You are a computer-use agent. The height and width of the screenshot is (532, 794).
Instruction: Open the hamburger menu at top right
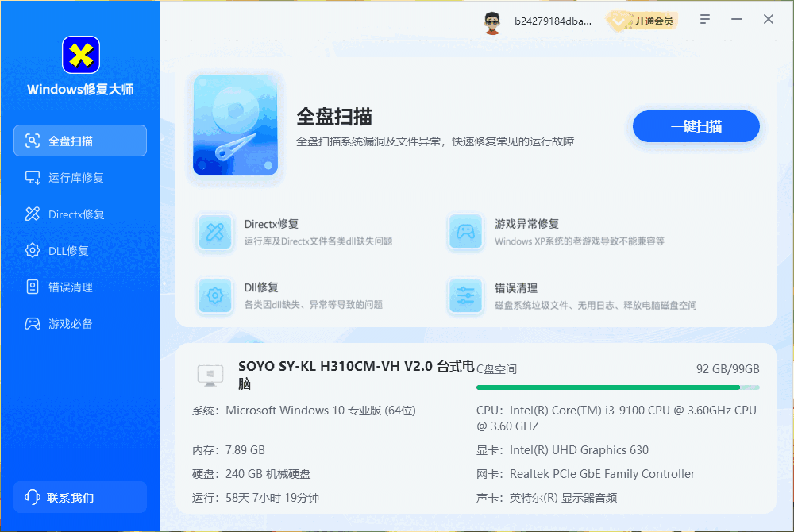704,19
